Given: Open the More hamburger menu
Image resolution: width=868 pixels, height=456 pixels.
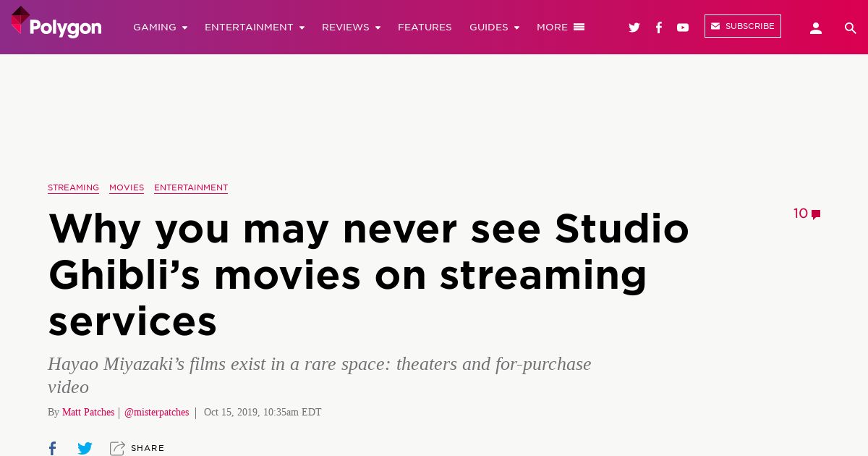Looking at the screenshot, I should point(561,28).
